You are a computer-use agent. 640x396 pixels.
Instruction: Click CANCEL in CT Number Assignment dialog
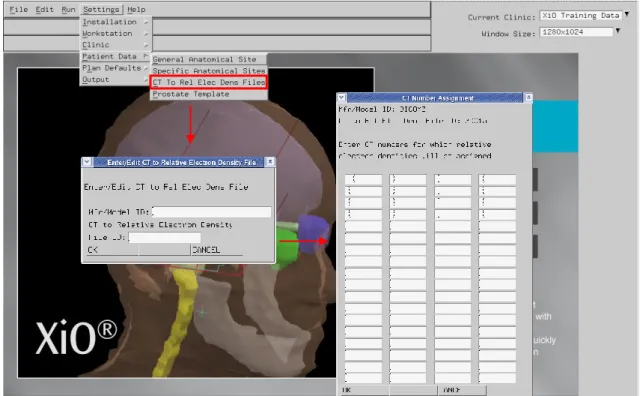[462, 390]
